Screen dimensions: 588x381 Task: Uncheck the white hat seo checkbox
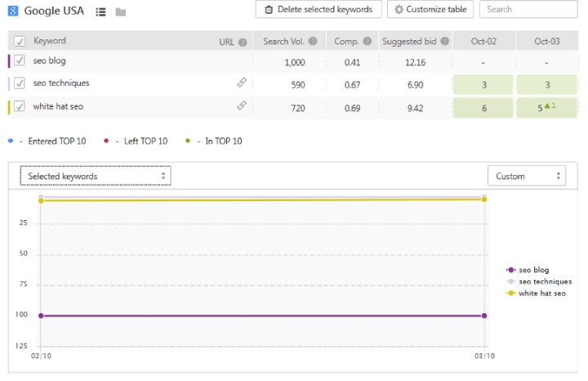click(x=20, y=106)
